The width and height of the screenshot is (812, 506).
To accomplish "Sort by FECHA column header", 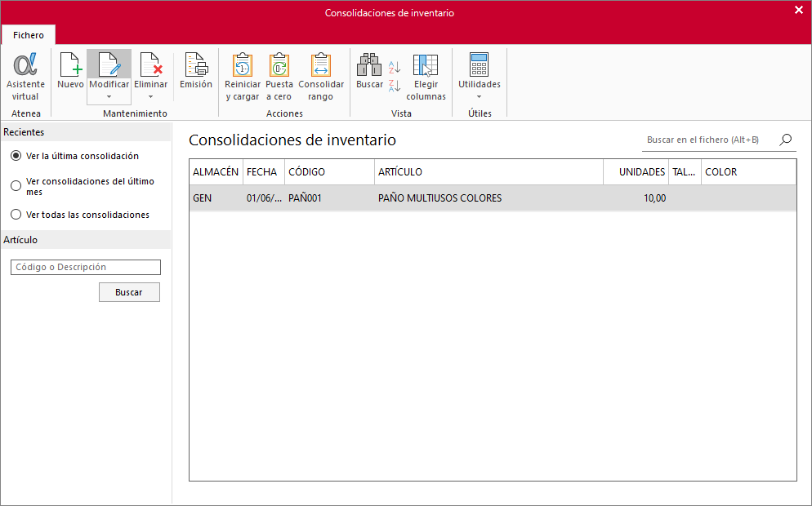I will pos(264,171).
